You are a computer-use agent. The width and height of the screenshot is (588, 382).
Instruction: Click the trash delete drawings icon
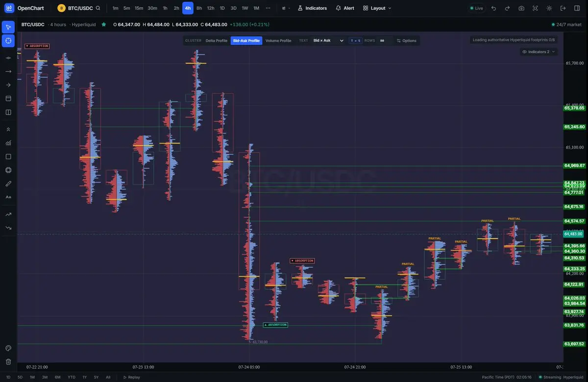point(8,361)
